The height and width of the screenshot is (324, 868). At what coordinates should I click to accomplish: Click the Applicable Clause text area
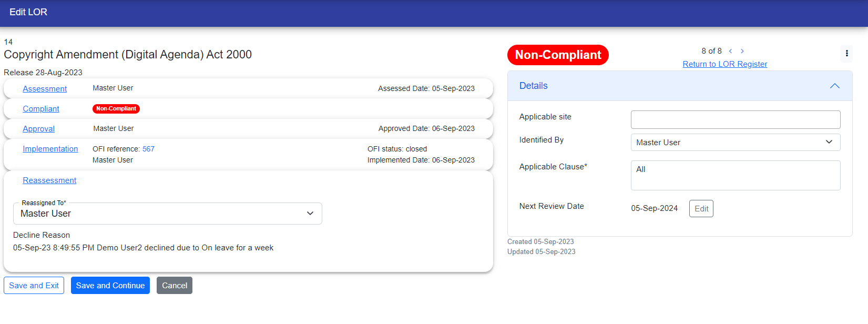point(735,175)
